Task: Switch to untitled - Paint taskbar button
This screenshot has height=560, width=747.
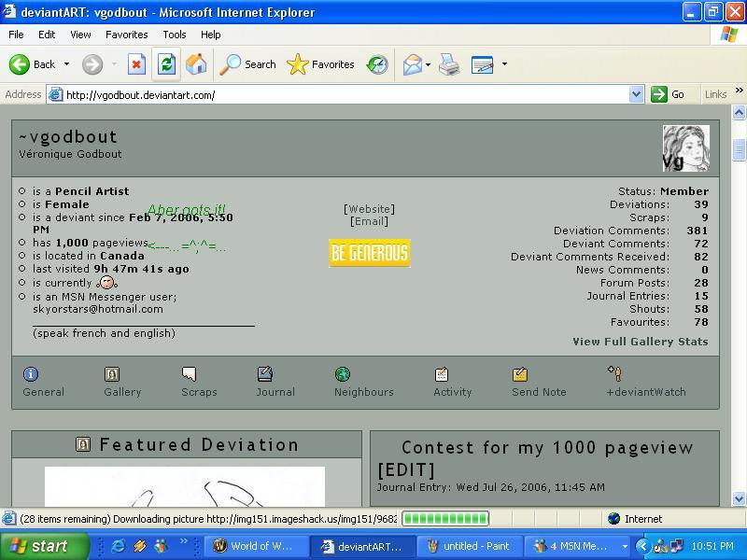Action: [469, 546]
